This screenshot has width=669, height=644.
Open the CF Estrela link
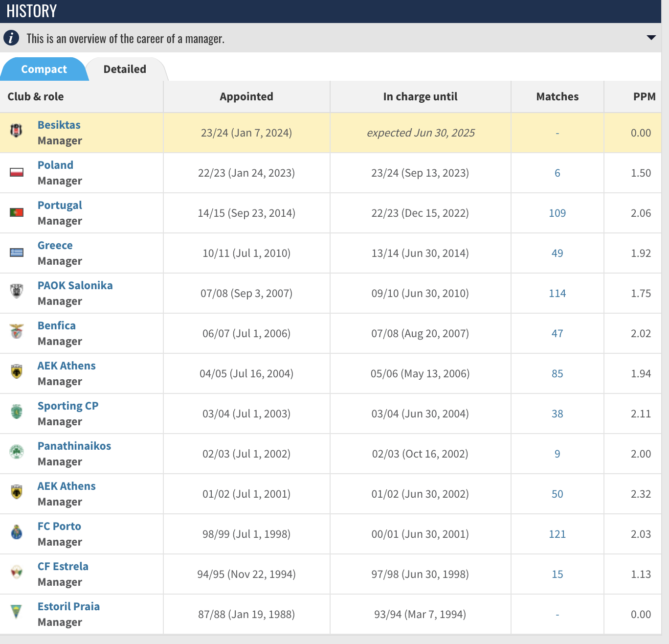click(63, 566)
